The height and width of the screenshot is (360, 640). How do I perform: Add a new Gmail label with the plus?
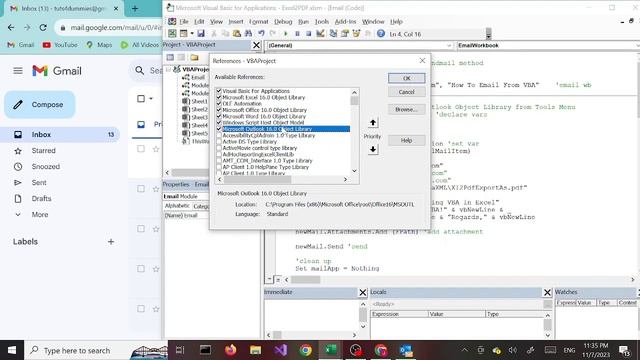111,242
